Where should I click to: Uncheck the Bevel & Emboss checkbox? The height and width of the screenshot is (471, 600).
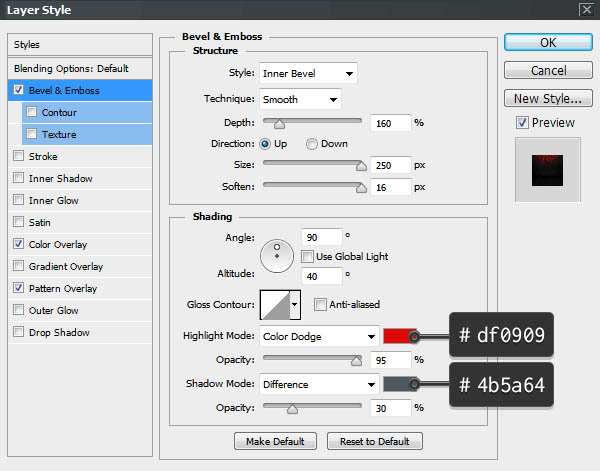click(20, 90)
